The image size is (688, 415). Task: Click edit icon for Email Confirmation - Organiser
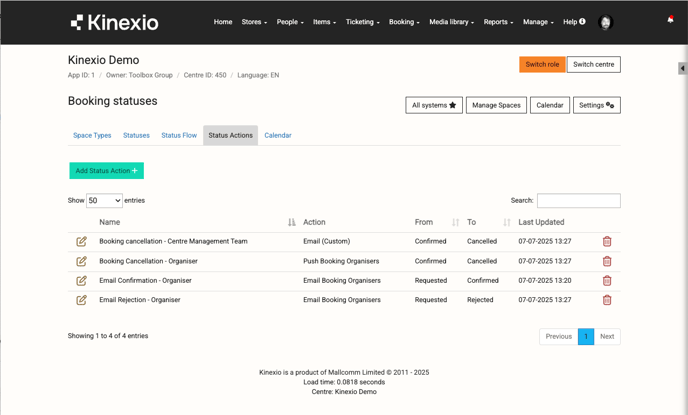pyautogui.click(x=82, y=280)
